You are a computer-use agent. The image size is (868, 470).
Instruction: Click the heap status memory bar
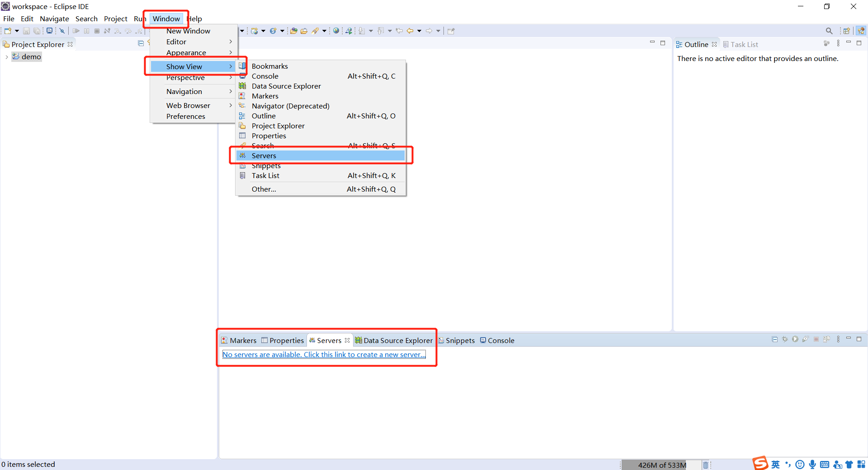(x=661, y=465)
